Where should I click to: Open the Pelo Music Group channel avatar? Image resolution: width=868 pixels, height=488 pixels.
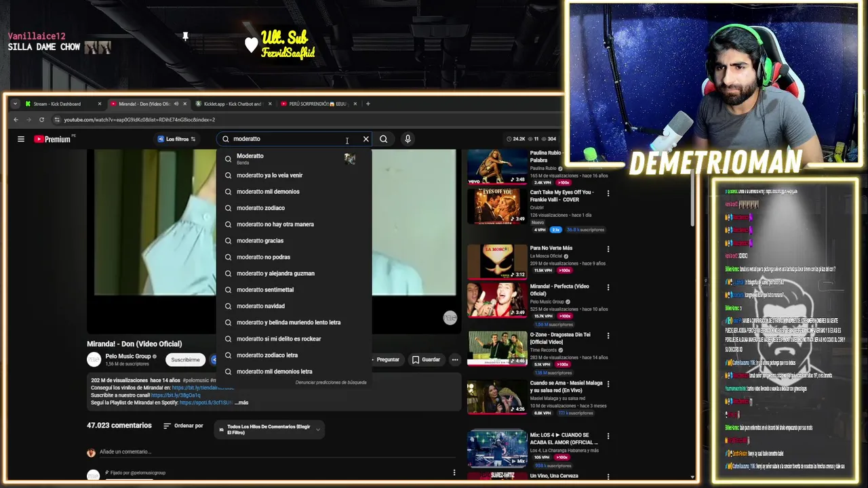[94, 359]
